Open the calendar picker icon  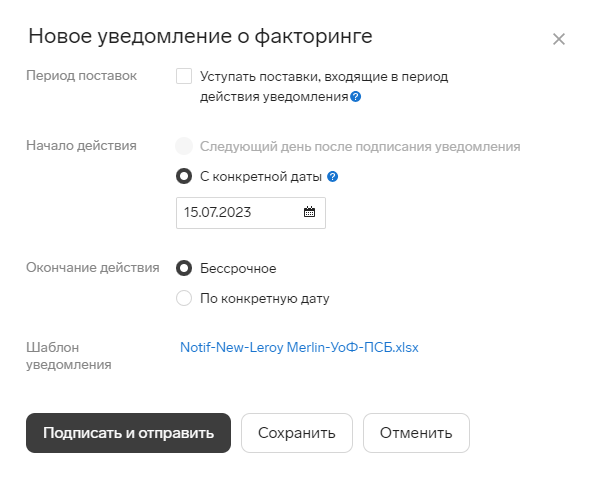coord(310,212)
